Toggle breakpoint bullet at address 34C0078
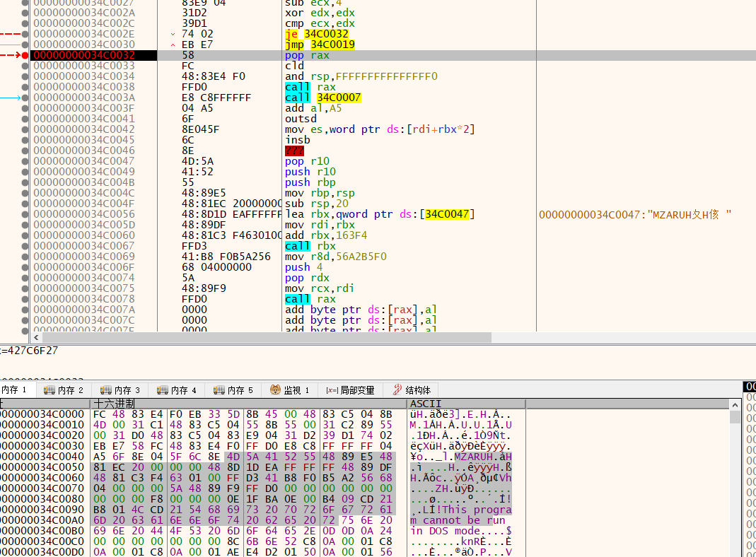The image size is (756, 557). (25, 299)
